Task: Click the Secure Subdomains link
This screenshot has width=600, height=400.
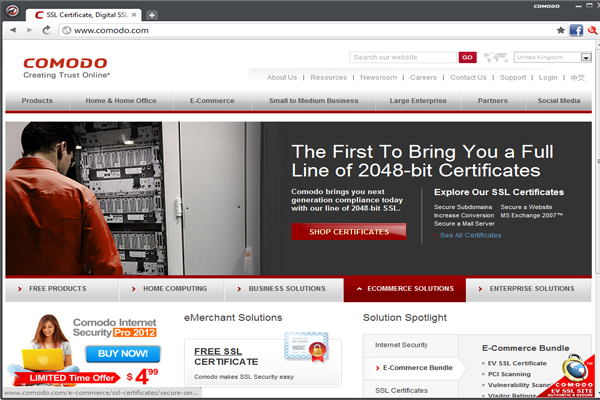Action: point(463,207)
